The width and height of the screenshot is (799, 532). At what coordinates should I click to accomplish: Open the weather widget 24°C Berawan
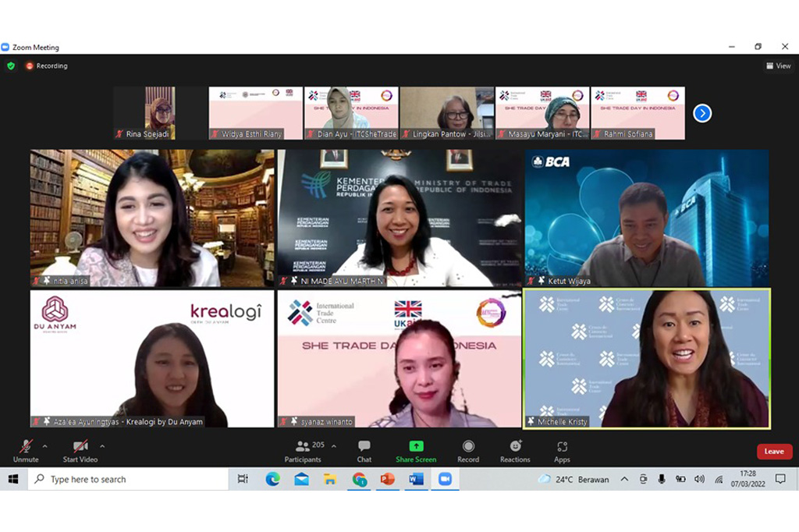574,479
